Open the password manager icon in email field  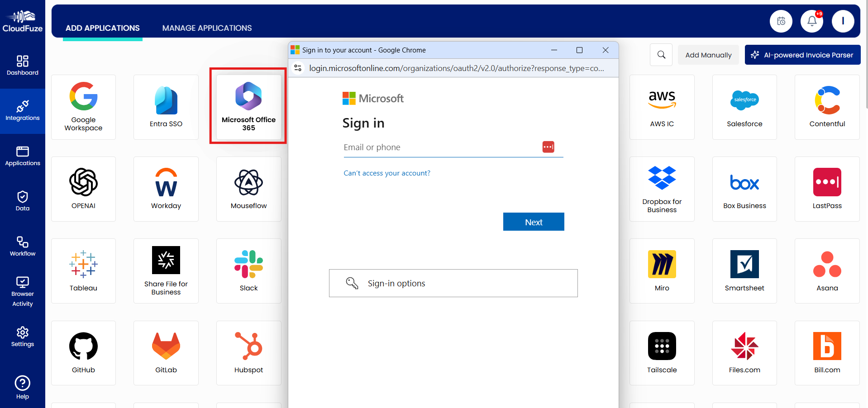point(548,147)
